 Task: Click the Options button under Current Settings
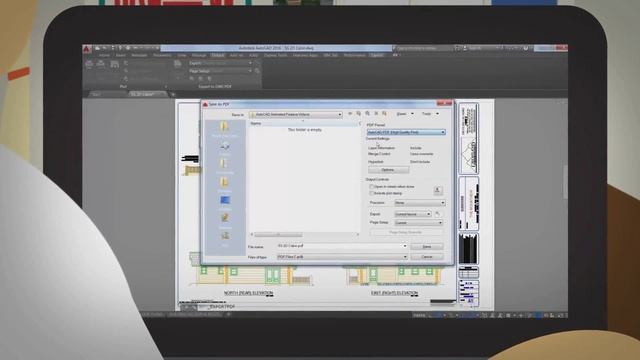(388, 170)
